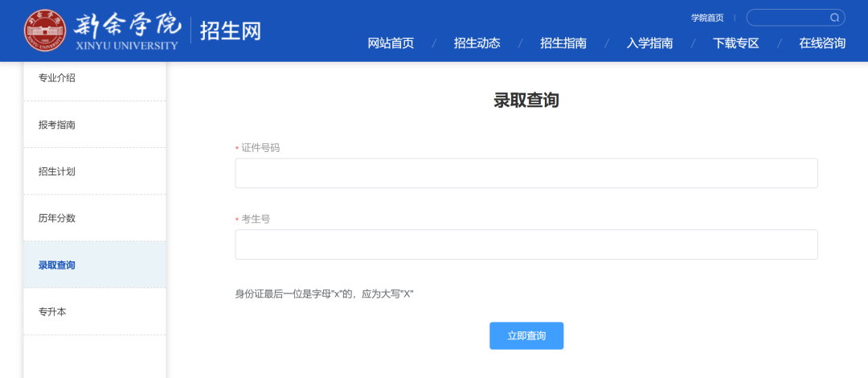
Task: Click the 立即查询 button
Action: [526, 336]
